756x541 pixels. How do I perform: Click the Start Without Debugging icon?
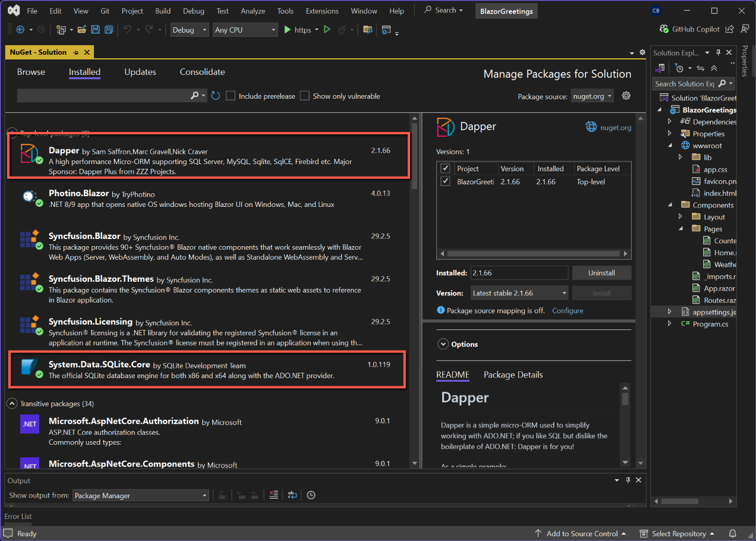click(x=327, y=30)
